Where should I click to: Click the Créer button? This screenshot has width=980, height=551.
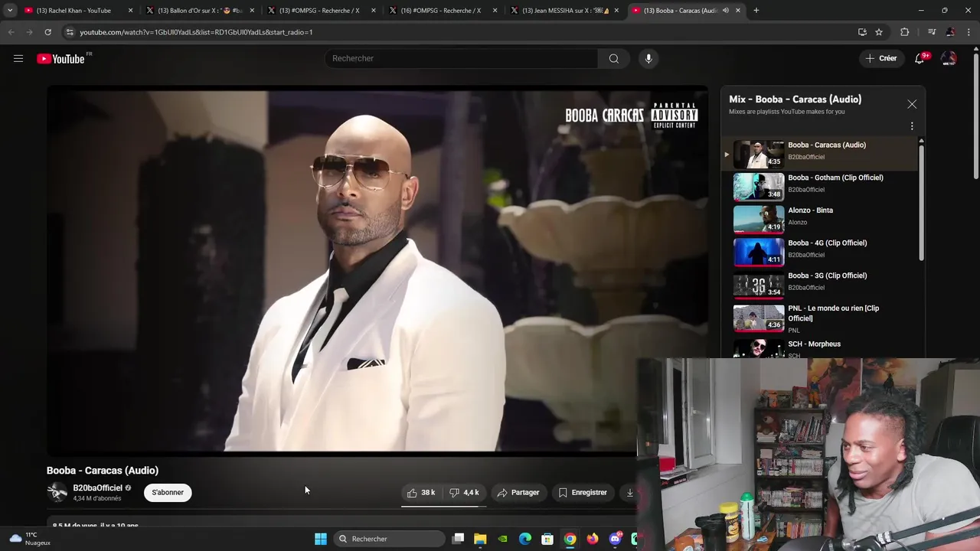coord(880,58)
